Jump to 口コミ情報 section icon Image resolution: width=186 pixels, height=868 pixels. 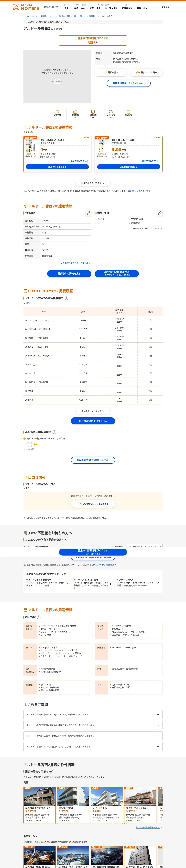(x=111, y=112)
